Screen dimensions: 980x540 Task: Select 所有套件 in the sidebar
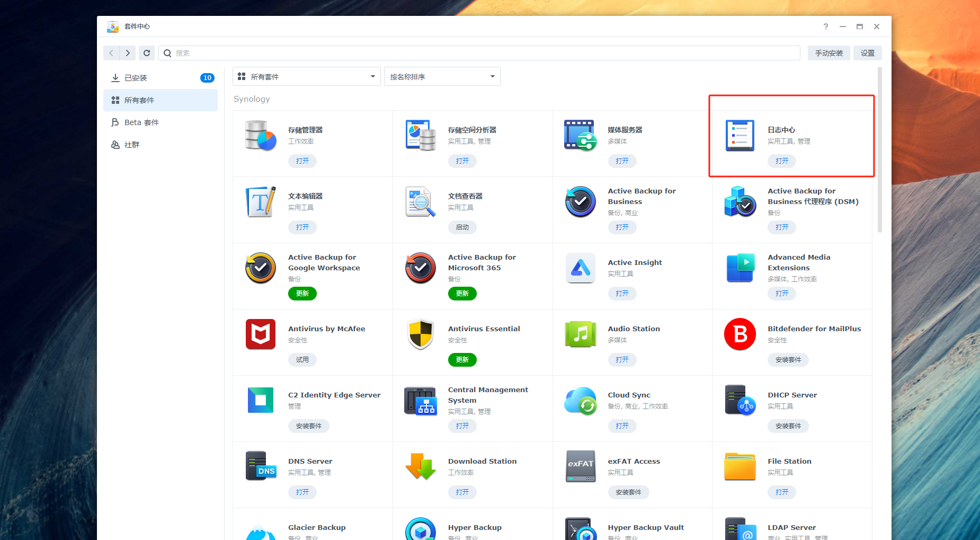tap(161, 100)
